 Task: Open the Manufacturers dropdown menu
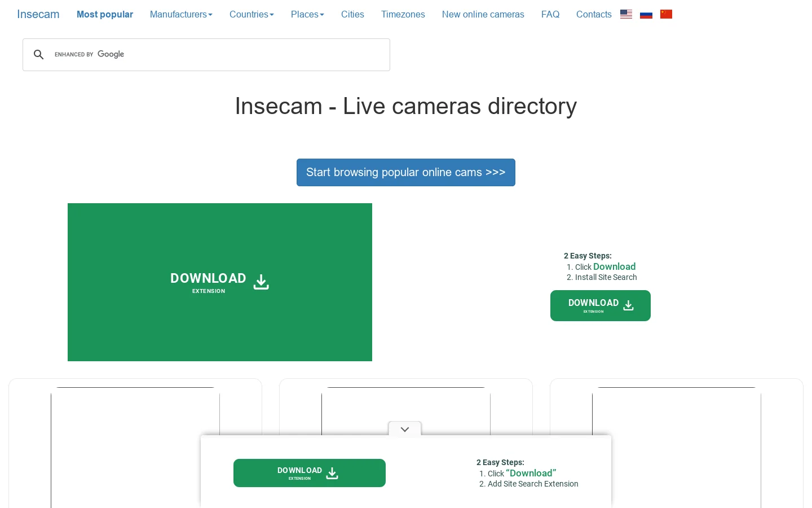click(x=181, y=14)
